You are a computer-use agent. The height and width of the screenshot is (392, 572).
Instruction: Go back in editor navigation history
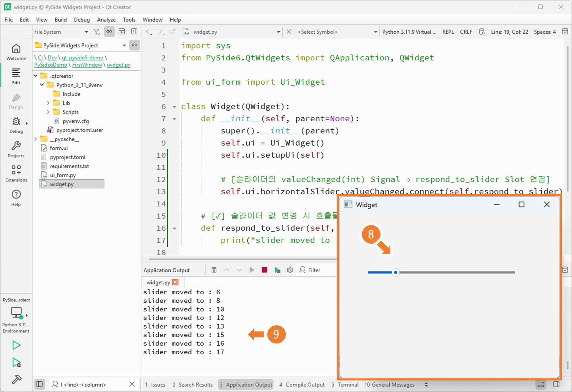[x=148, y=32]
